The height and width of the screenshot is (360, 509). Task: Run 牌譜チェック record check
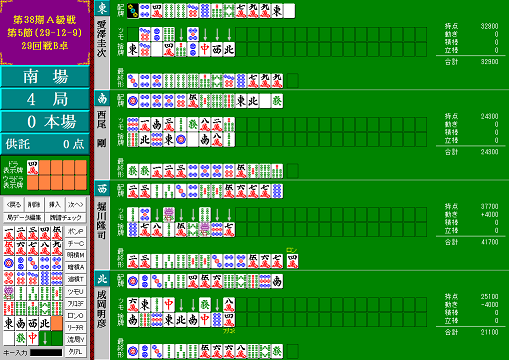65,218
